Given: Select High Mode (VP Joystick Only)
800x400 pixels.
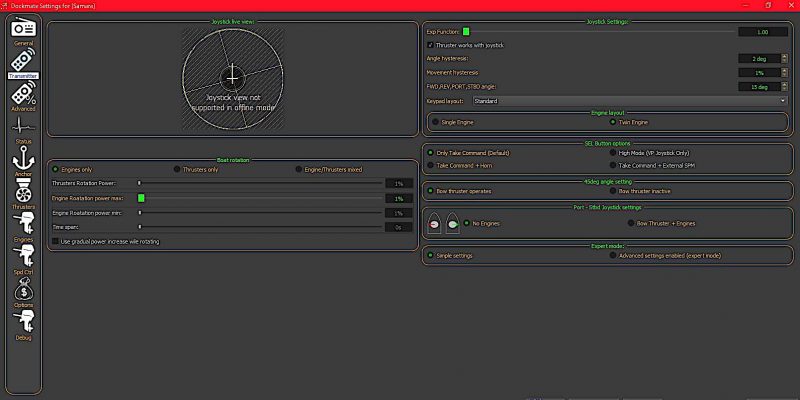Looking at the screenshot, I should click(x=613, y=153).
